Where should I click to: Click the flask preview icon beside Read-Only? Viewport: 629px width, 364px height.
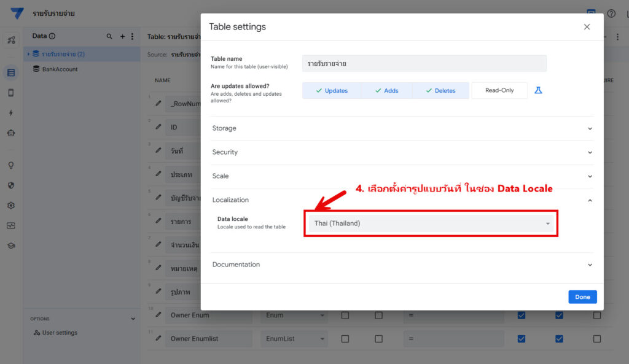pyautogui.click(x=538, y=90)
